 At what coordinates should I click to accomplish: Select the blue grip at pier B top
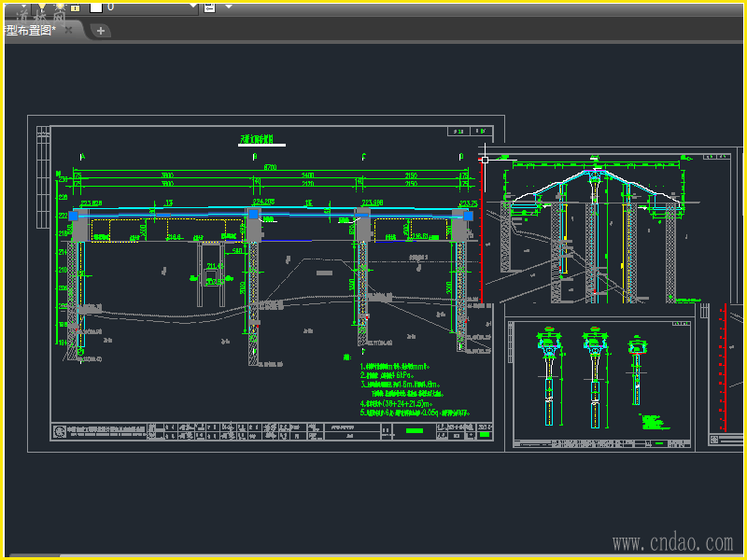(253, 215)
